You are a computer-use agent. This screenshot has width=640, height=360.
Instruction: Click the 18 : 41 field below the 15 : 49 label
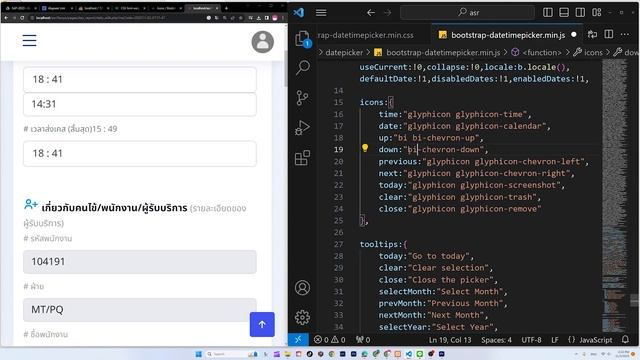[140, 153]
